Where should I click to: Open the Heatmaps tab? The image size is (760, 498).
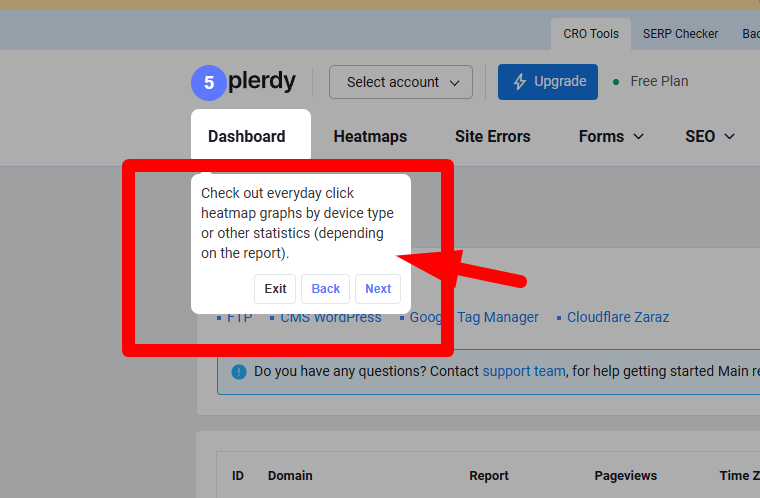[370, 137]
